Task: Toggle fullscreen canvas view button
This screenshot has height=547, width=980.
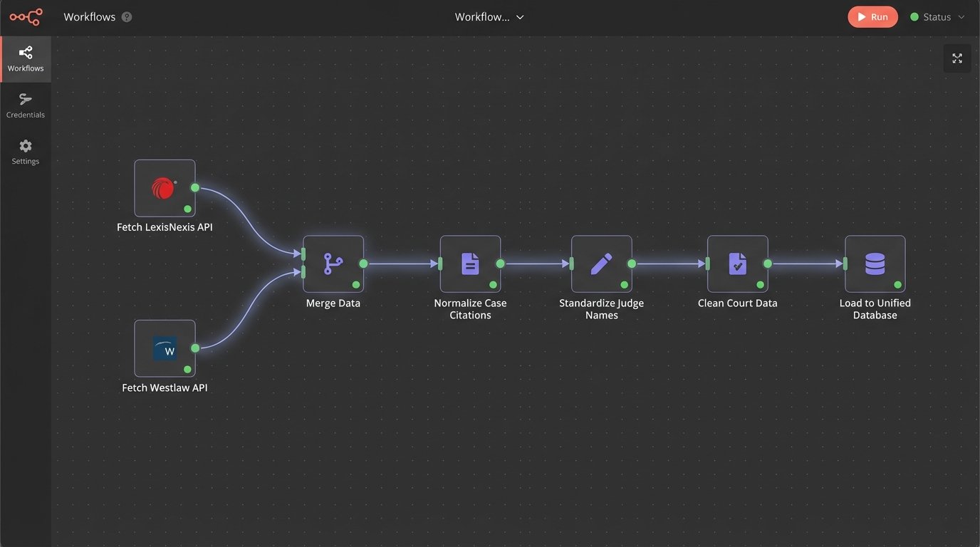Action: [956, 58]
